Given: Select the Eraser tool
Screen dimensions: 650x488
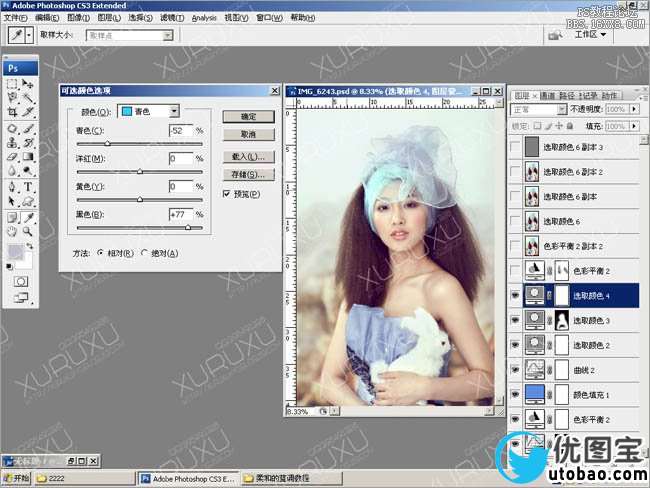Looking at the screenshot, I should click(x=12, y=157).
